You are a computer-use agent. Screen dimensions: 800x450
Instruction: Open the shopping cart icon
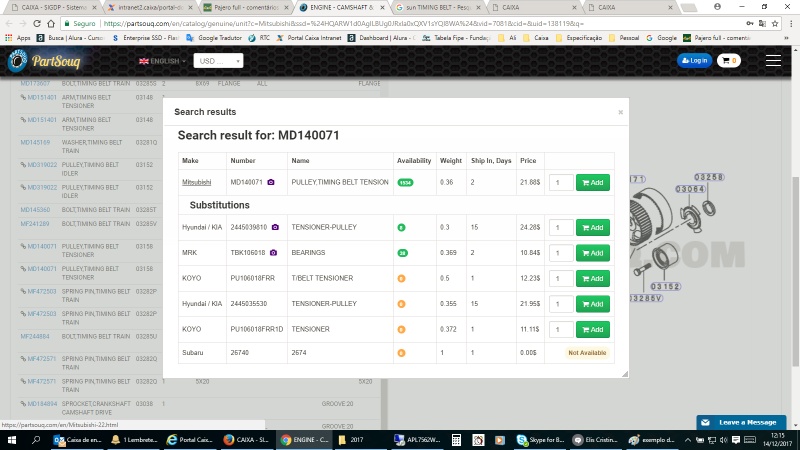[x=729, y=60]
